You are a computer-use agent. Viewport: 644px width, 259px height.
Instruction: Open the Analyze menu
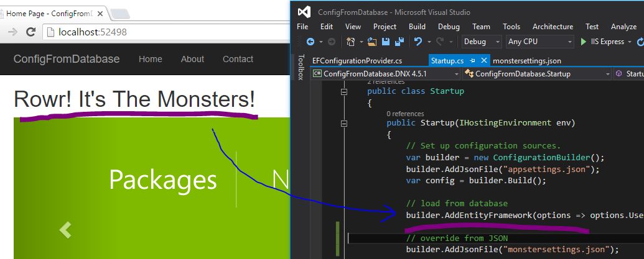623,27
